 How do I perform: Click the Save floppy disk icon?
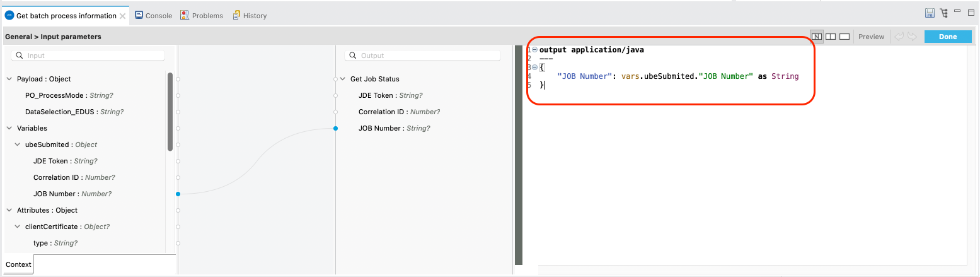[x=929, y=13]
